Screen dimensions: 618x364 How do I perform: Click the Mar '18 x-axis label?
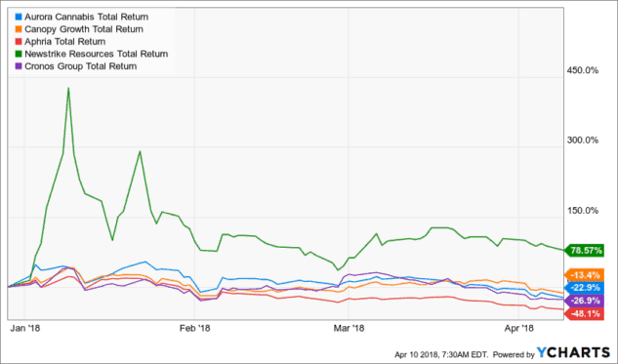[x=349, y=328]
